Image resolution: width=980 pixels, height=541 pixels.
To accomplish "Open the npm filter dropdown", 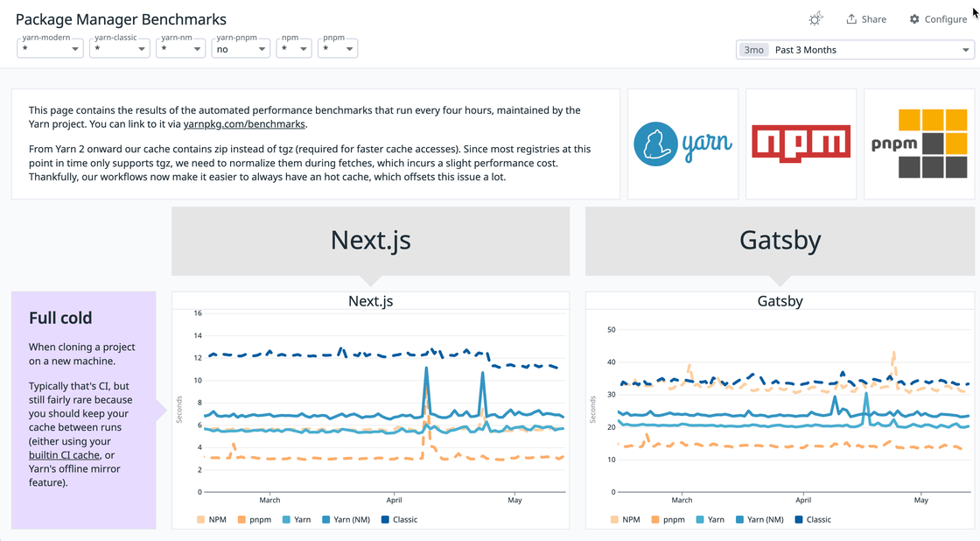I will click(x=294, y=49).
